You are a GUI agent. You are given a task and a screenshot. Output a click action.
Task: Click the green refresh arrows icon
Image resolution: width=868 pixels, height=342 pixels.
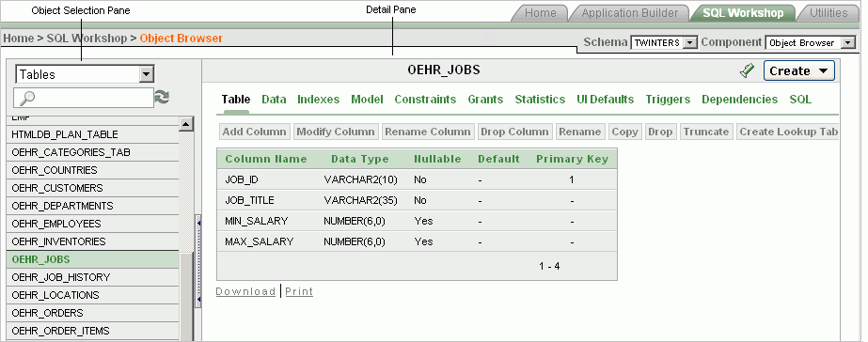[x=162, y=98]
